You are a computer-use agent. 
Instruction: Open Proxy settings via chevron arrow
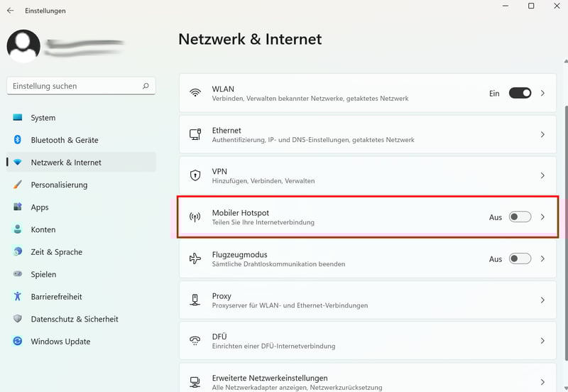[542, 300]
